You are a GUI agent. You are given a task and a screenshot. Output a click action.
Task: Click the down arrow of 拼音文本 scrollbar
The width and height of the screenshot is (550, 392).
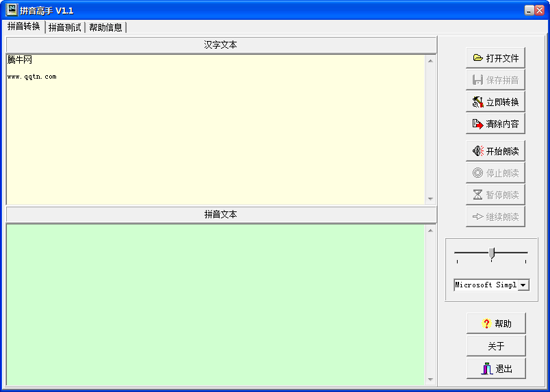[x=430, y=380]
